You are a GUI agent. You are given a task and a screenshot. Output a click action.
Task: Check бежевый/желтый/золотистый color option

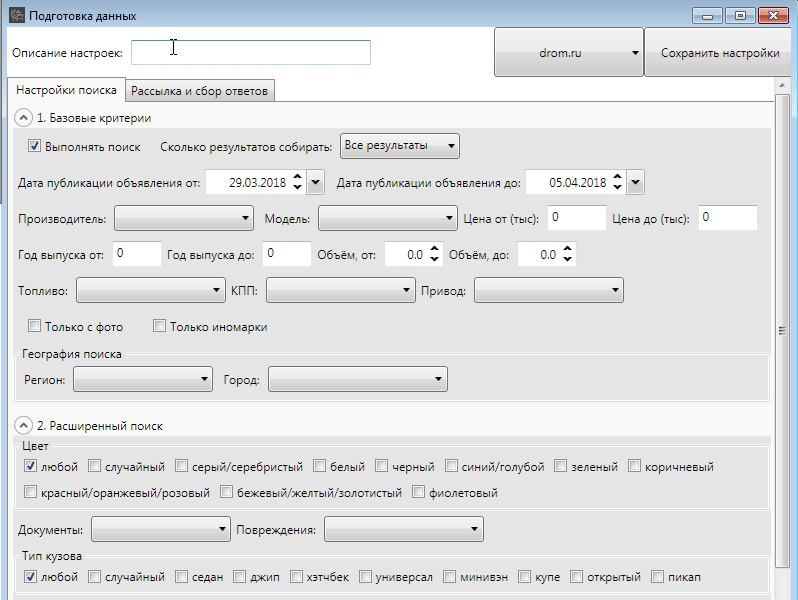click(x=226, y=492)
